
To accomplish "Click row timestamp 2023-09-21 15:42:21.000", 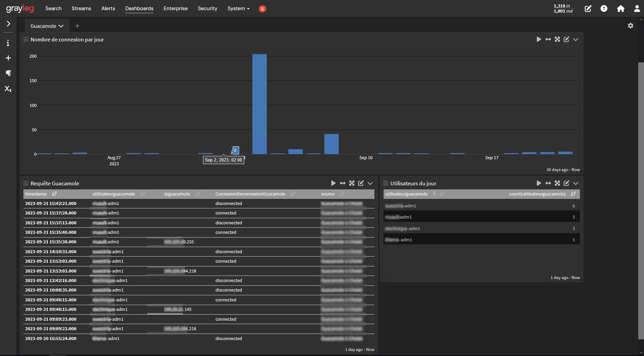I will (51, 204).
